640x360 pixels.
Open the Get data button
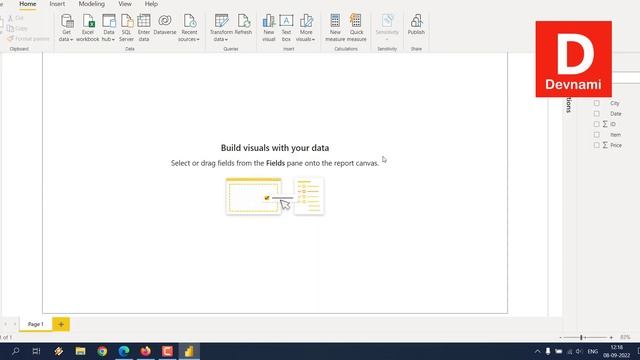click(x=66, y=27)
